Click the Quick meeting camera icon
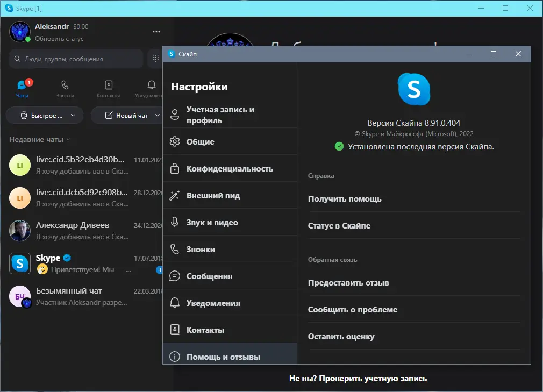Screen dimensions: 543x392 point(24,115)
